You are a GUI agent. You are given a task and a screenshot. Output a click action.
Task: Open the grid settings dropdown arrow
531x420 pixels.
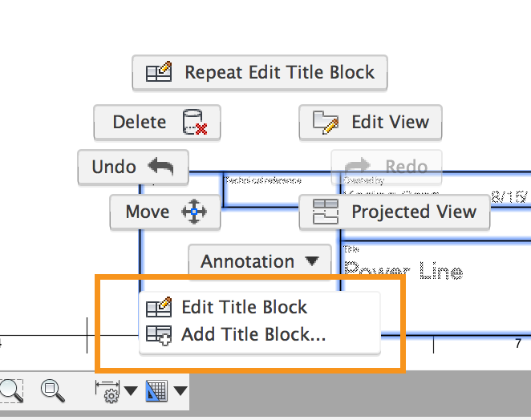point(180,391)
